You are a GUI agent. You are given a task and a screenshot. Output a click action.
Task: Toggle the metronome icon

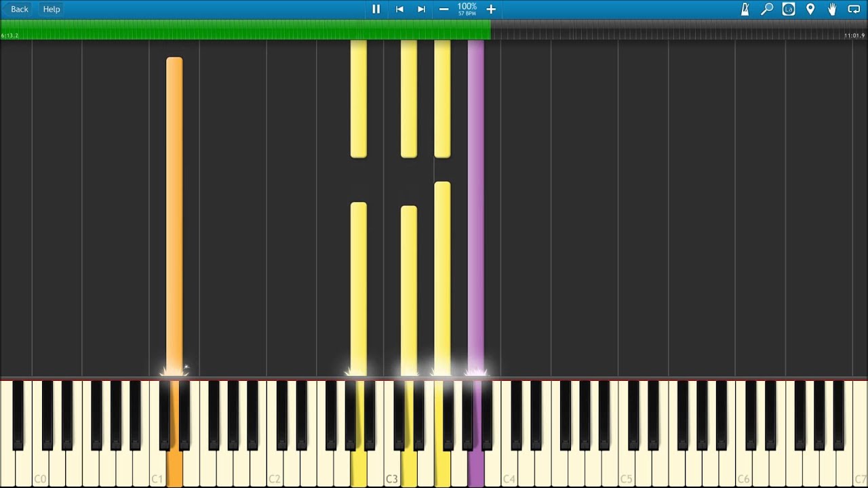tap(745, 9)
